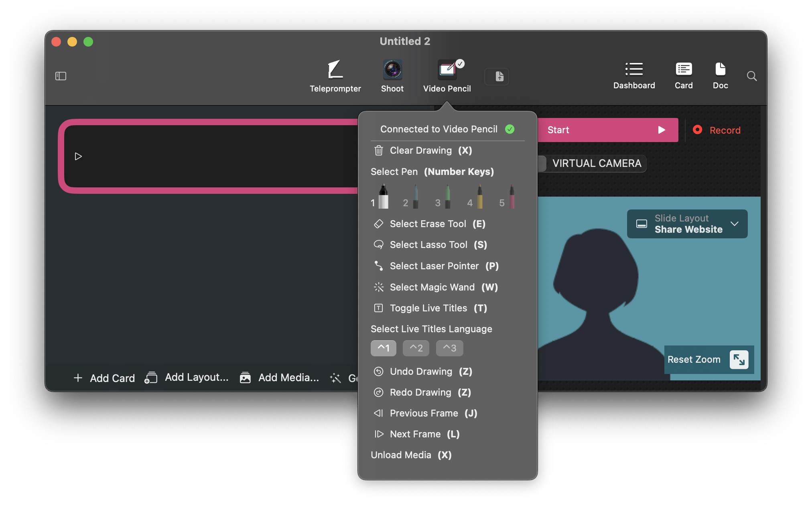Select Live Titles language ^2
This screenshot has width=812, height=512.
click(416, 348)
